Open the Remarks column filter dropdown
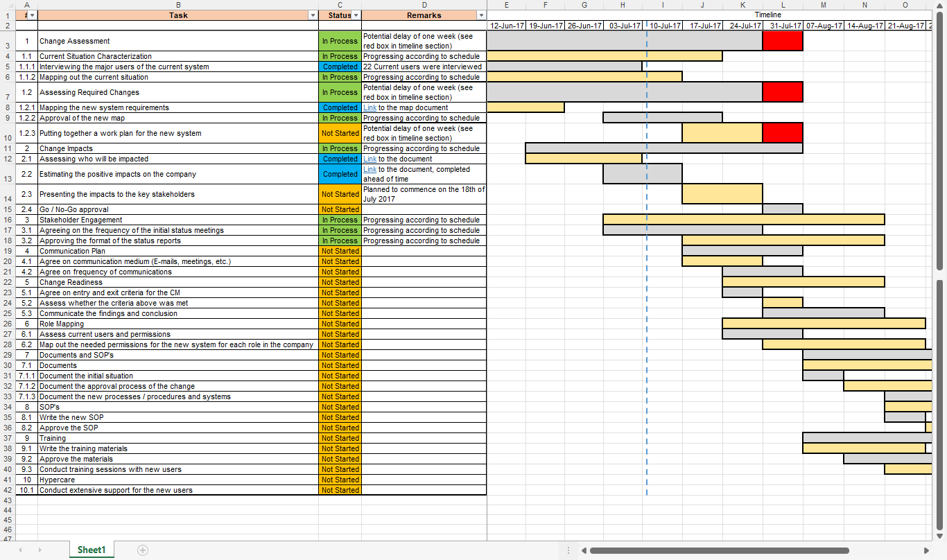 pos(482,15)
